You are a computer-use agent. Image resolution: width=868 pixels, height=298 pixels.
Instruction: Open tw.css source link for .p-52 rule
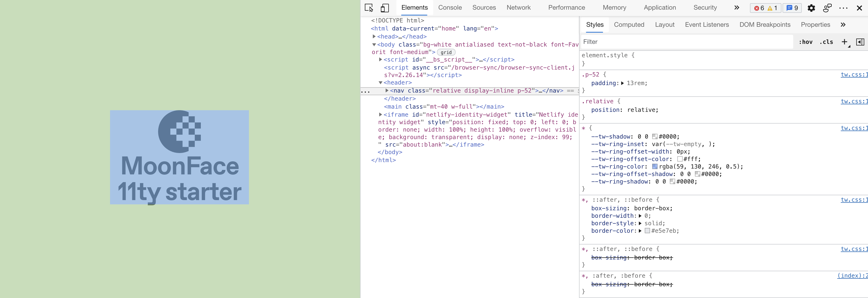(x=854, y=75)
